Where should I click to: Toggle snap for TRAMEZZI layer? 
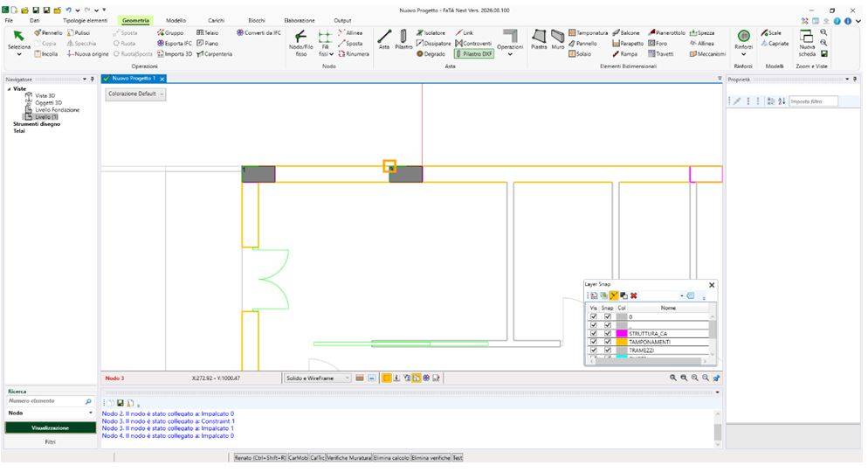coord(607,351)
